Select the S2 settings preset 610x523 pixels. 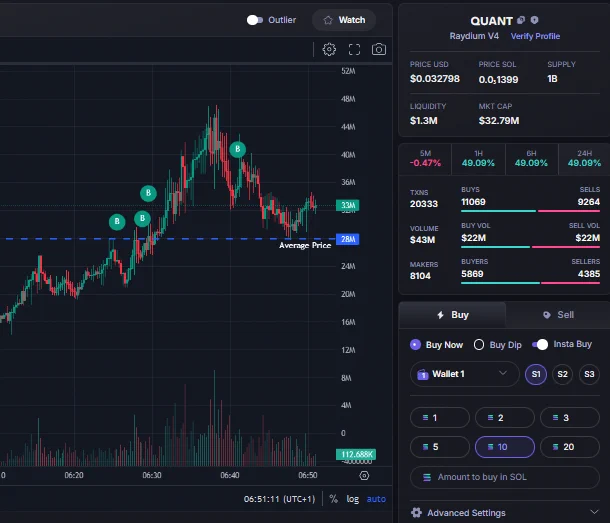(x=562, y=374)
